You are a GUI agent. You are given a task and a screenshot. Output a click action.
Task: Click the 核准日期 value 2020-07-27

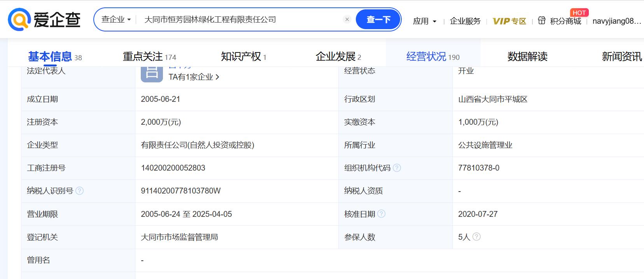click(478, 214)
